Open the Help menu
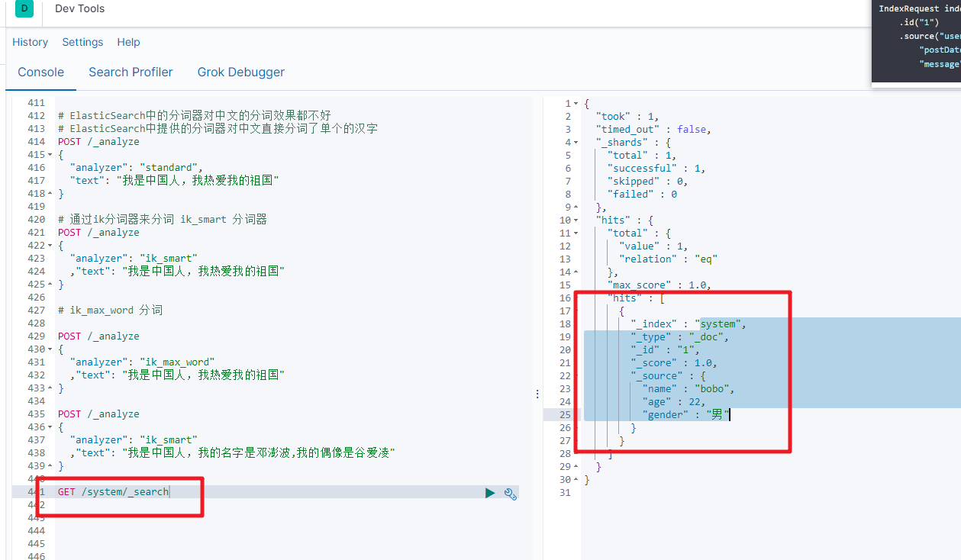 [128, 42]
